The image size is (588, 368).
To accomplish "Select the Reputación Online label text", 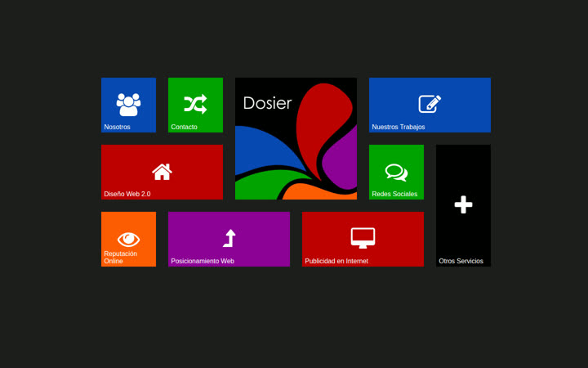I will [120, 258].
